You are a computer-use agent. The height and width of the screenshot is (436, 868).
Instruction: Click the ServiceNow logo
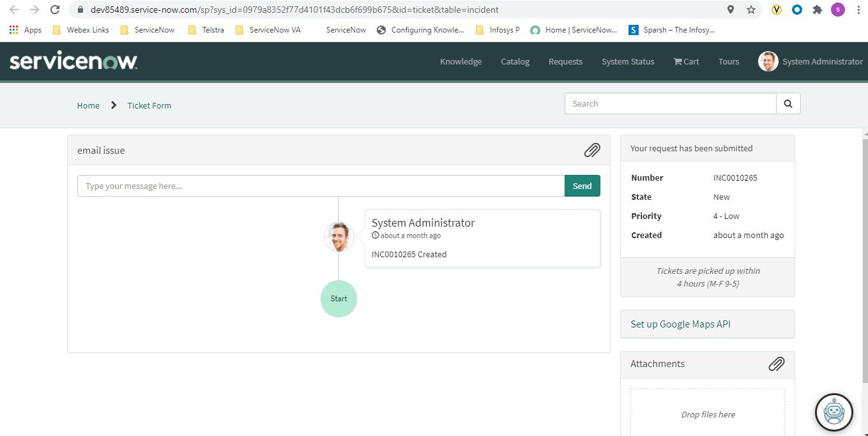pyautogui.click(x=73, y=62)
